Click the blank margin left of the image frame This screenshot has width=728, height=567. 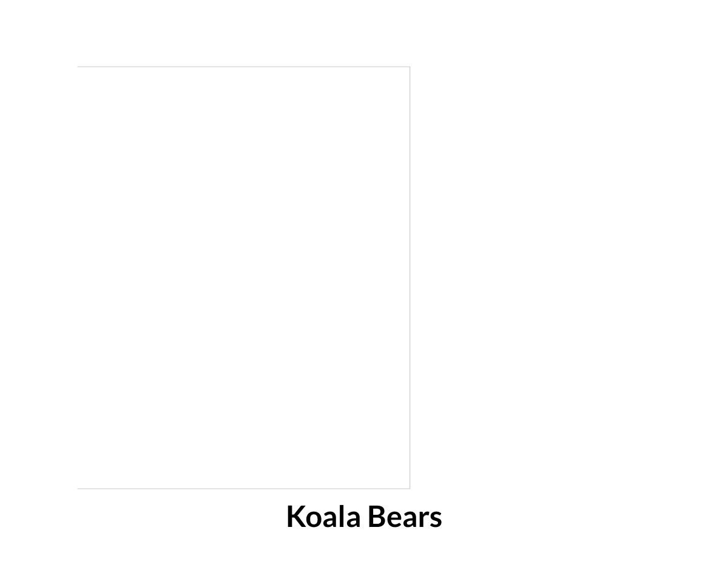tap(38, 277)
